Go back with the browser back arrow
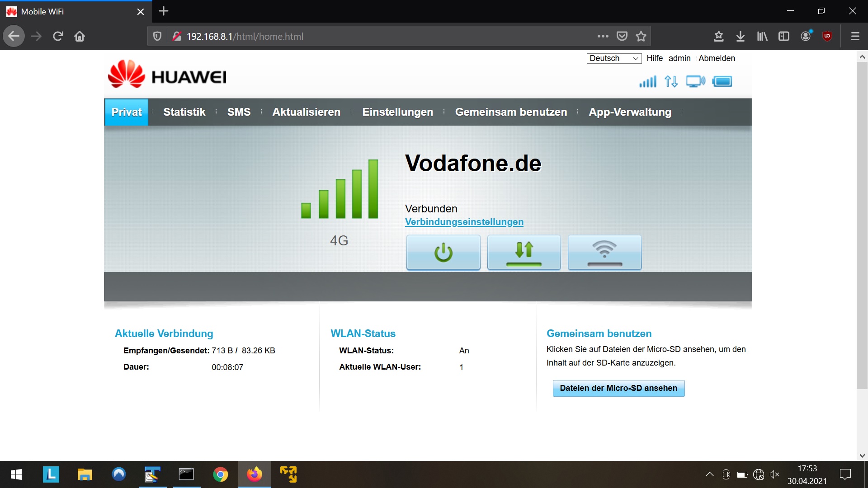The width and height of the screenshot is (868, 488). coord(14,36)
